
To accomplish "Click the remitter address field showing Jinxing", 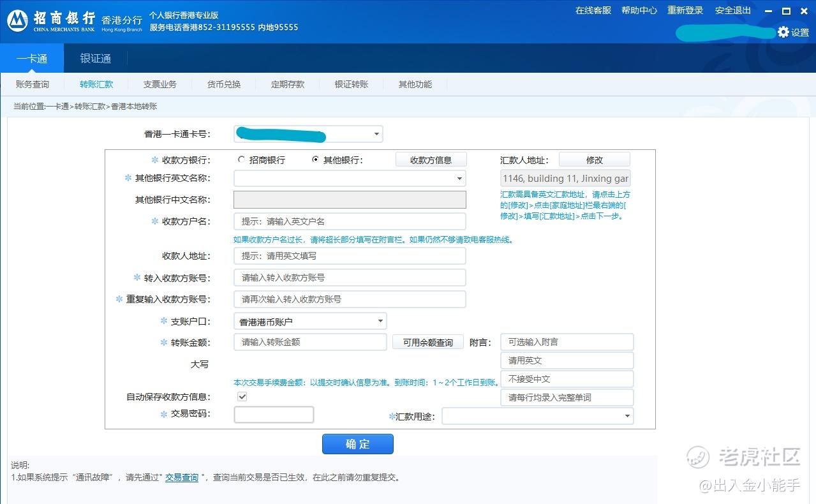I will [565, 179].
